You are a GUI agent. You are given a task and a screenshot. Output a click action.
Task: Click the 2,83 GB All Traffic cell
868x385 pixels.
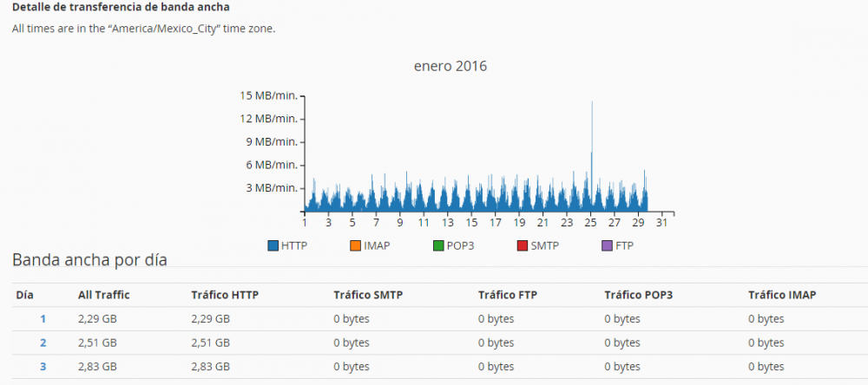97,367
